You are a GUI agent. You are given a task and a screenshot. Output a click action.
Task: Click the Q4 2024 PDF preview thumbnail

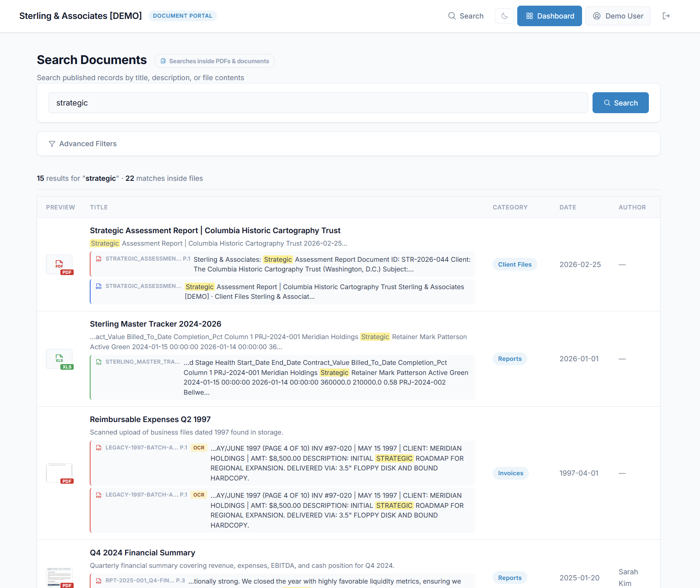tap(59, 577)
